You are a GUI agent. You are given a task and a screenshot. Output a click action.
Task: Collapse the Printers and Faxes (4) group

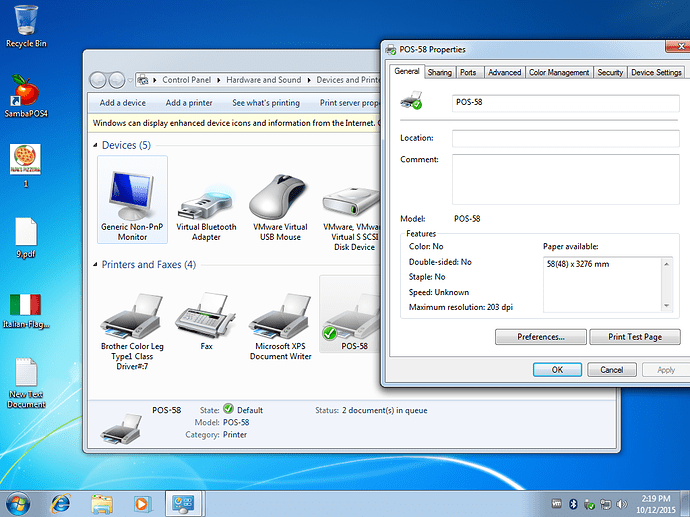pos(95,264)
